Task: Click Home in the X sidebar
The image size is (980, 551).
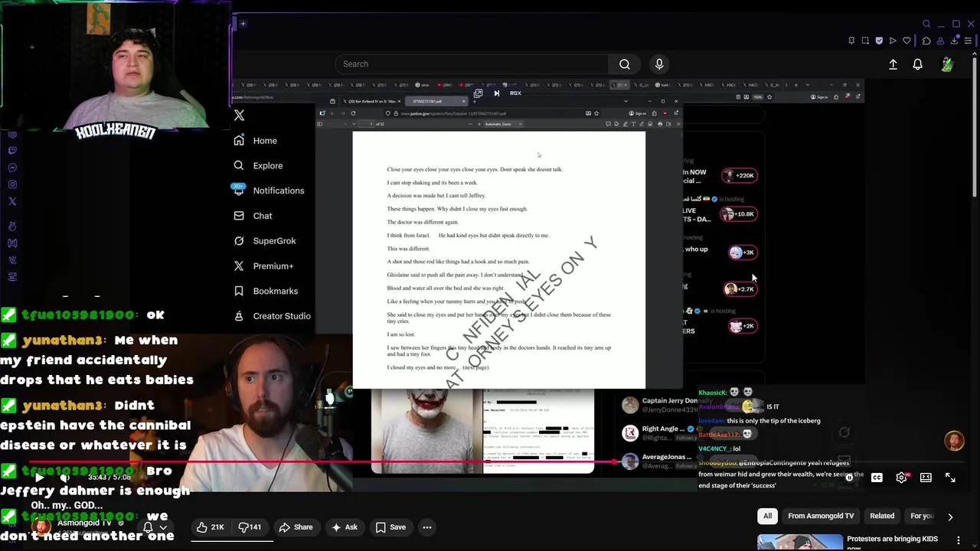Action: [265, 141]
